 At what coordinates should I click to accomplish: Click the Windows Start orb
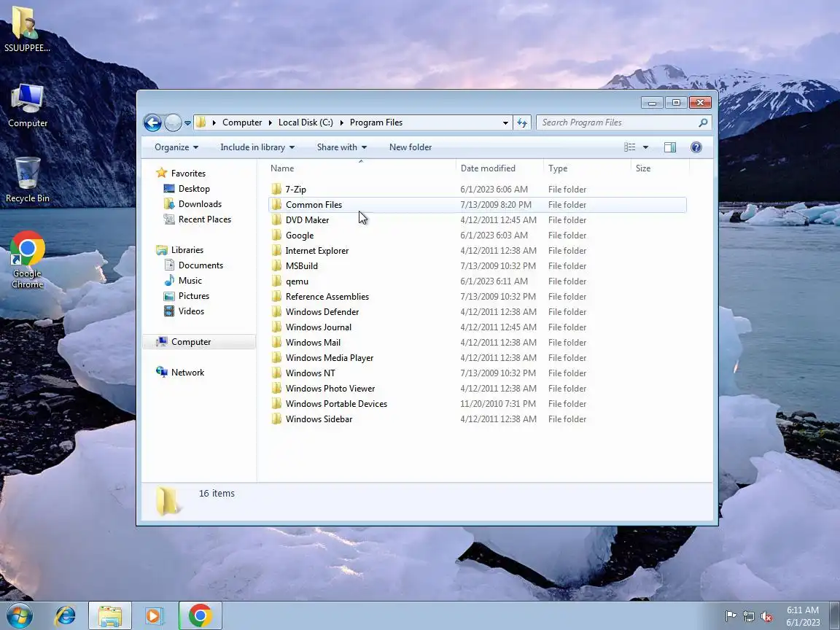point(20,616)
